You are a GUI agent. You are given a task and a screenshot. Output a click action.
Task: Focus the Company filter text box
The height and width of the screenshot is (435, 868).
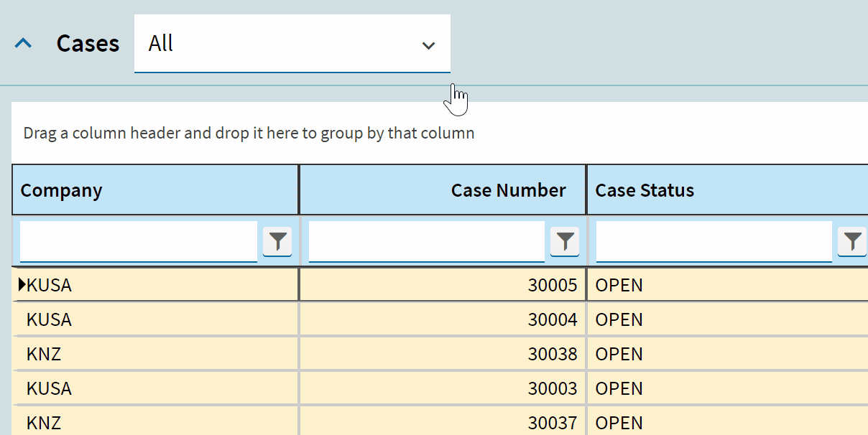click(x=138, y=241)
